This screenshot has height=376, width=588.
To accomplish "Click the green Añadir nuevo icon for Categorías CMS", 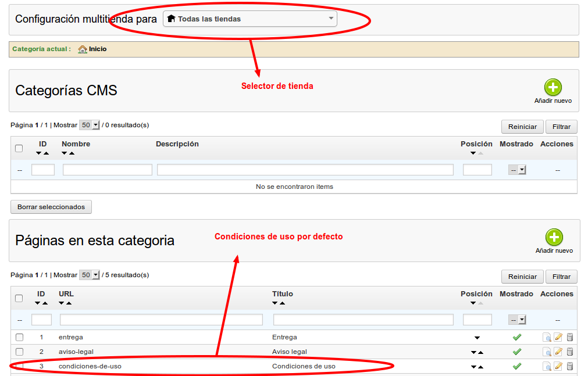I will pos(553,88).
